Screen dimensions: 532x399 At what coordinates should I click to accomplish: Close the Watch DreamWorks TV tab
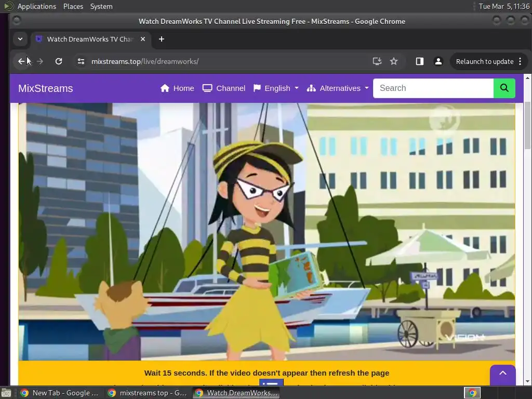point(143,39)
